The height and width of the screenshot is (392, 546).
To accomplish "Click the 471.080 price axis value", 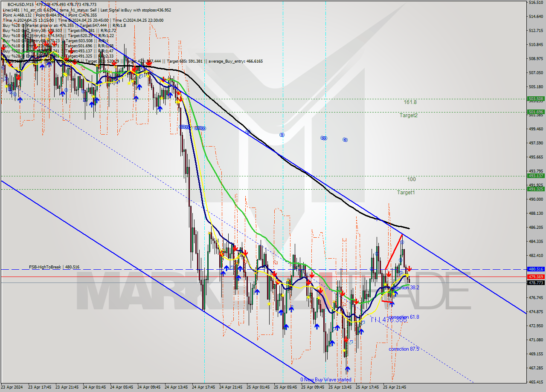I will (536, 340).
